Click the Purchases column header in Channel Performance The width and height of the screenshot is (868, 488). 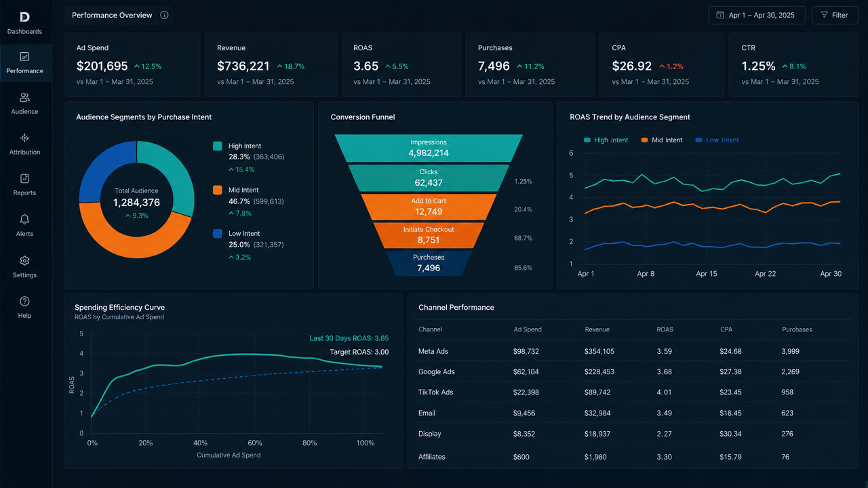coord(797,329)
